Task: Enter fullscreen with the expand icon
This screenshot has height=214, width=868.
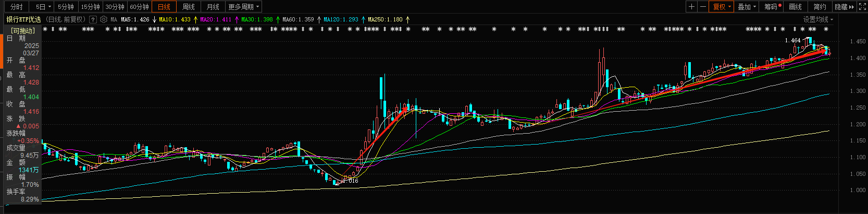Action: (x=861, y=7)
